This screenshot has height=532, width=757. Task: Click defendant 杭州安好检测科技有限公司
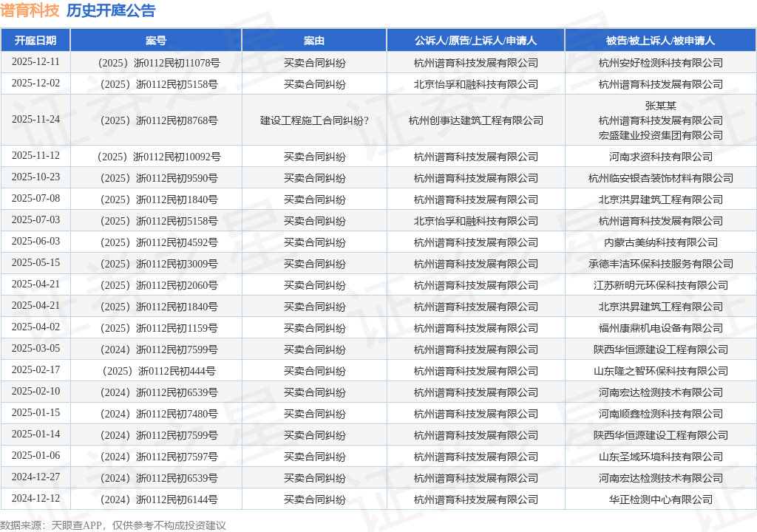(660, 63)
